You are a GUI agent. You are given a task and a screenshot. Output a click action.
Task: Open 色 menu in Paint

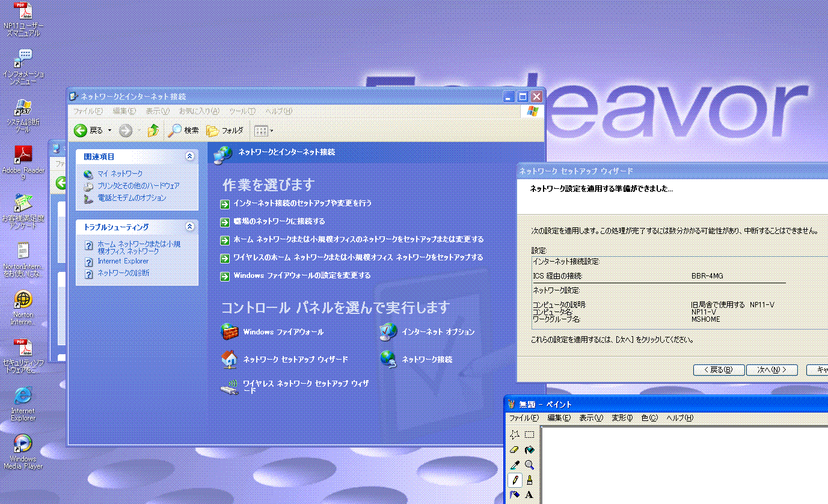coord(649,418)
